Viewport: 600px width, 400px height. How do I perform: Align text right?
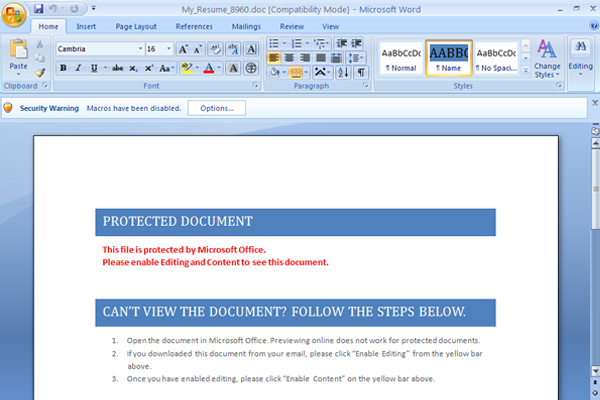click(x=305, y=58)
